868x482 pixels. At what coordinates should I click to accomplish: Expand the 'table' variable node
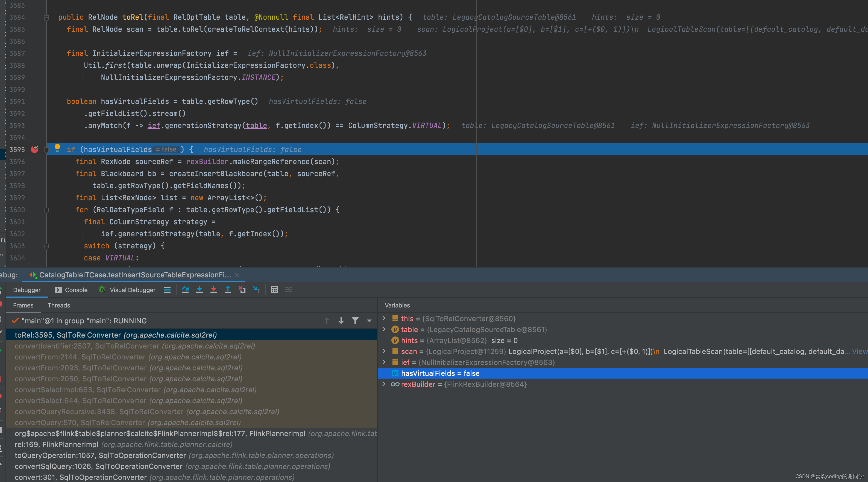pos(384,329)
